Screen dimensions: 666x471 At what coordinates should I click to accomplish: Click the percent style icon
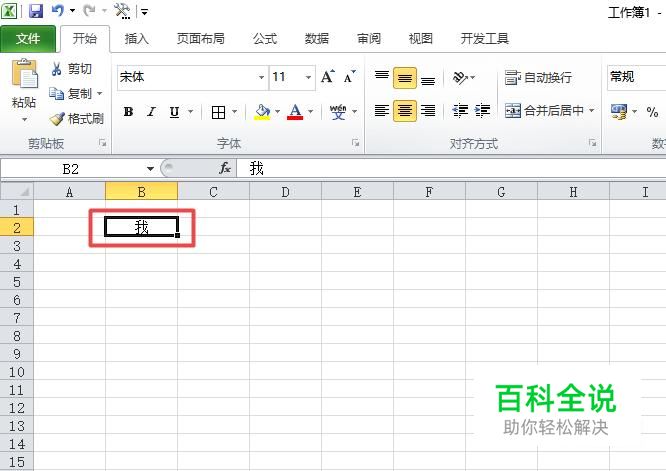(x=652, y=112)
